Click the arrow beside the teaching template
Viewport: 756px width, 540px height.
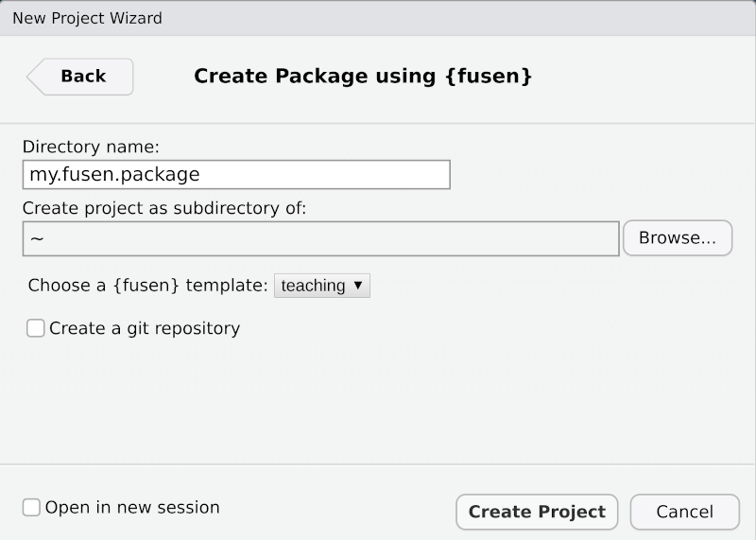[357, 286]
